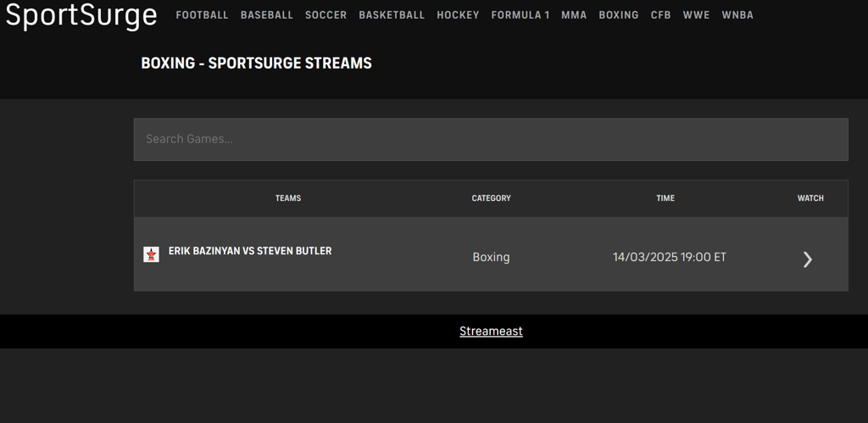Navigate to Formula 1 streams
Viewport: 868px width, 423px height.
(520, 15)
